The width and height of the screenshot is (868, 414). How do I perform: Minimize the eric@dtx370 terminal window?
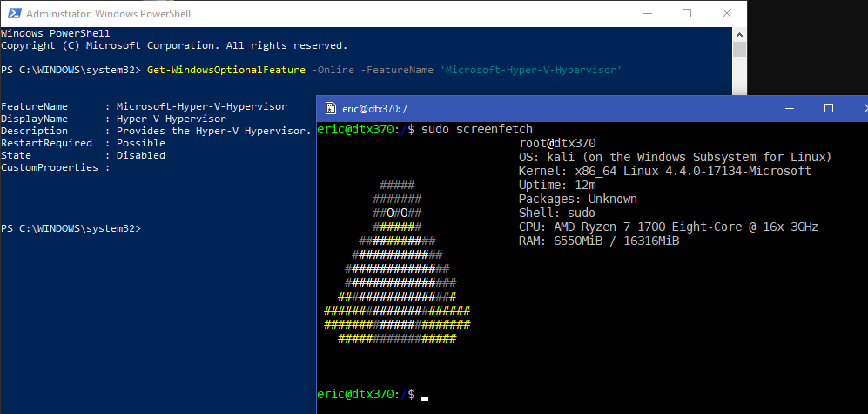coord(790,109)
